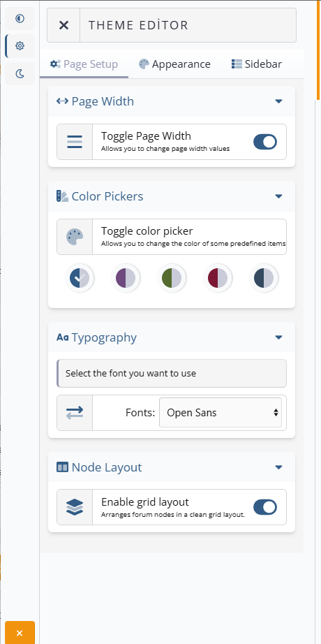Collapse the Page Width section arrow
Image resolution: width=321 pixels, height=644 pixels.
pyautogui.click(x=278, y=101)
